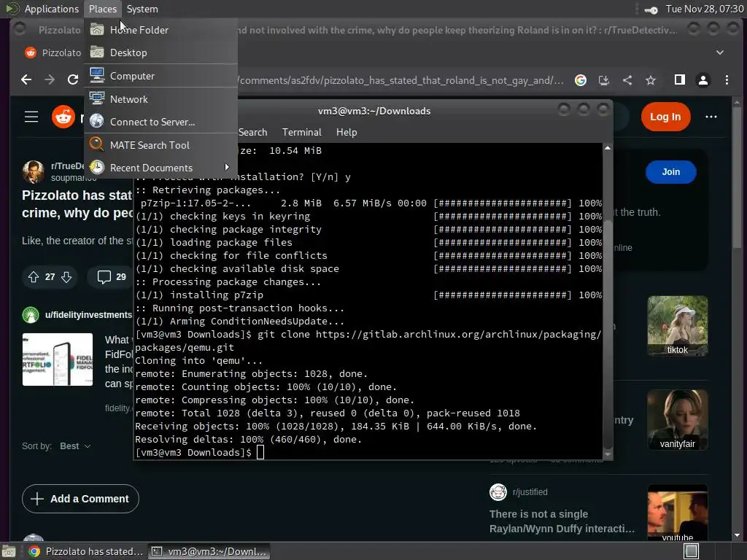
Task: Click Add a Comment button
Action: coord(80,499)
